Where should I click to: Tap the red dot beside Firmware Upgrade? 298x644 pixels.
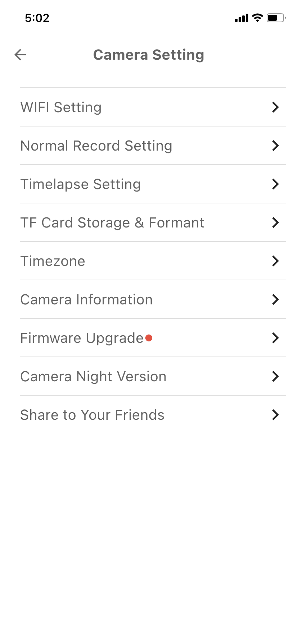click(x=149, y=338)
